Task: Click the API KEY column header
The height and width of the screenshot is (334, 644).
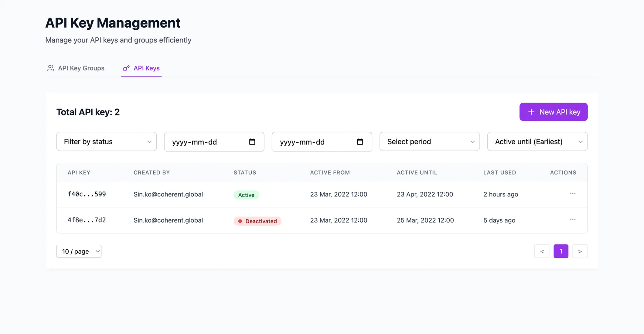Action: pyautogui.click(x=79, y=172)
